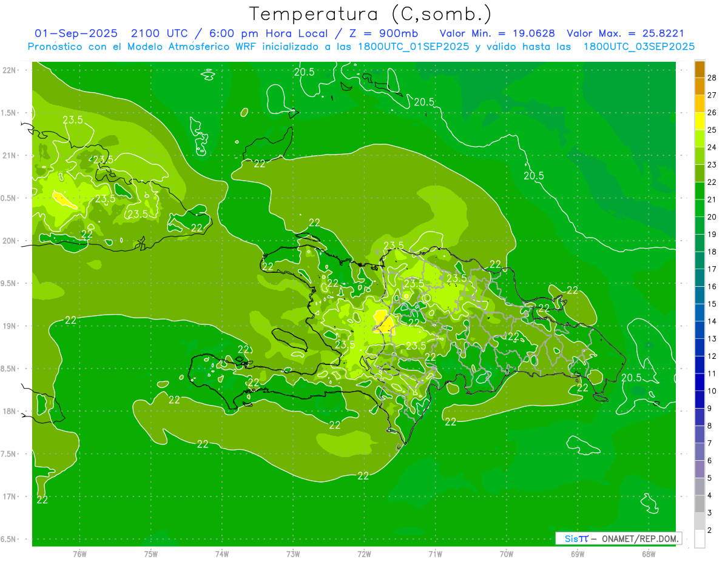728x562 pixels.
Task: Click the '25' value on the color scale
Action: click(x=712, y=130)
